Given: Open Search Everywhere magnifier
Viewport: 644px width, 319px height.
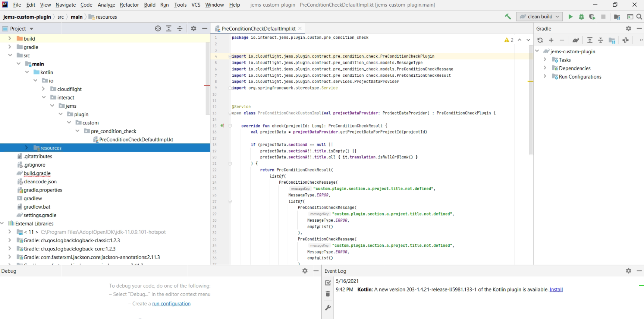Looking at the screenshot, I should click(x=639, y=17).
